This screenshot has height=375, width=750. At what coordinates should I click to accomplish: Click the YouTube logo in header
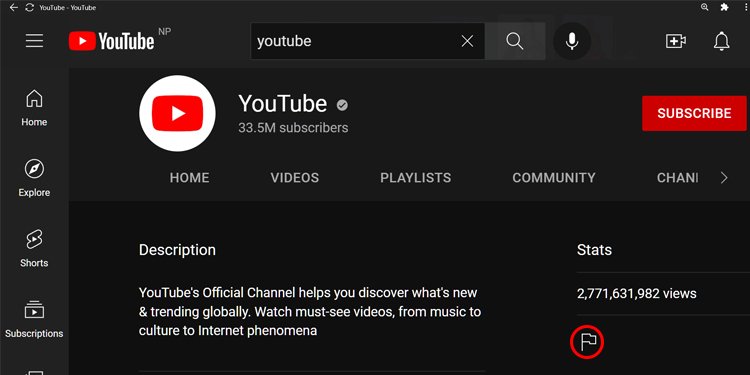click(x=111, y=41)
